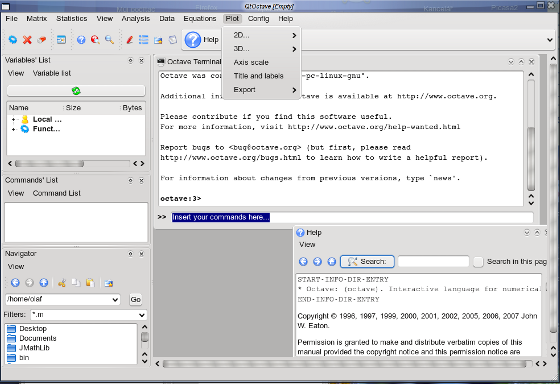Click the Help search text field
Screen dimensions: 560x384
point(433,261)
